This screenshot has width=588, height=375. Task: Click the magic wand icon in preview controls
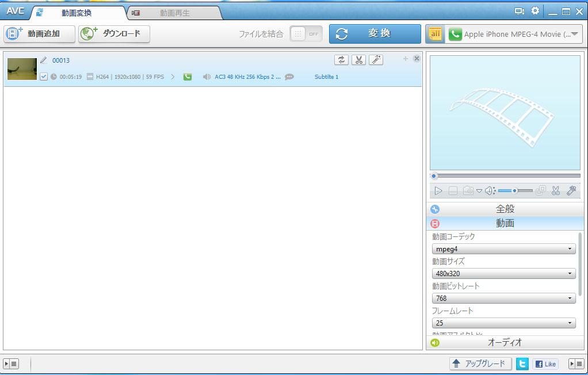571,190
